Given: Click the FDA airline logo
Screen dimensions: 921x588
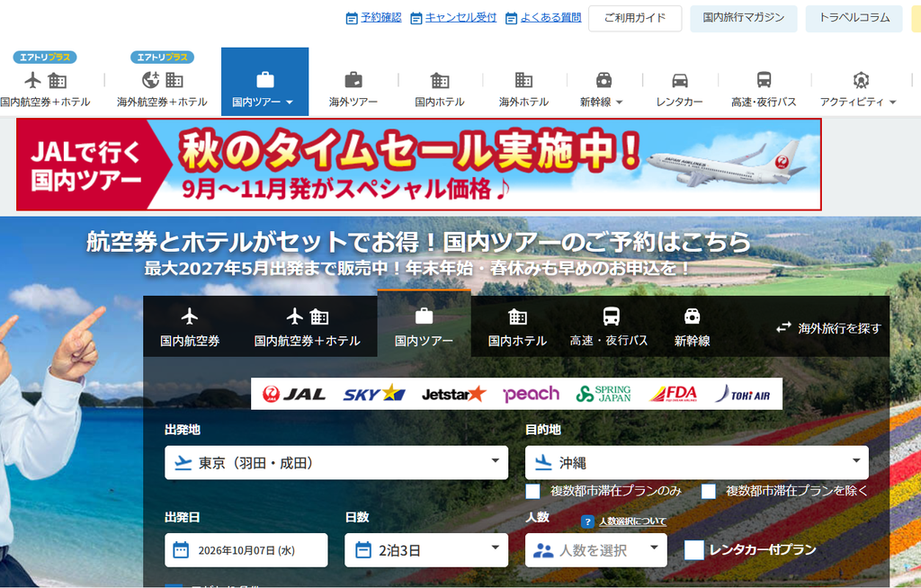Looking at the screenshot, I should 673,394.
